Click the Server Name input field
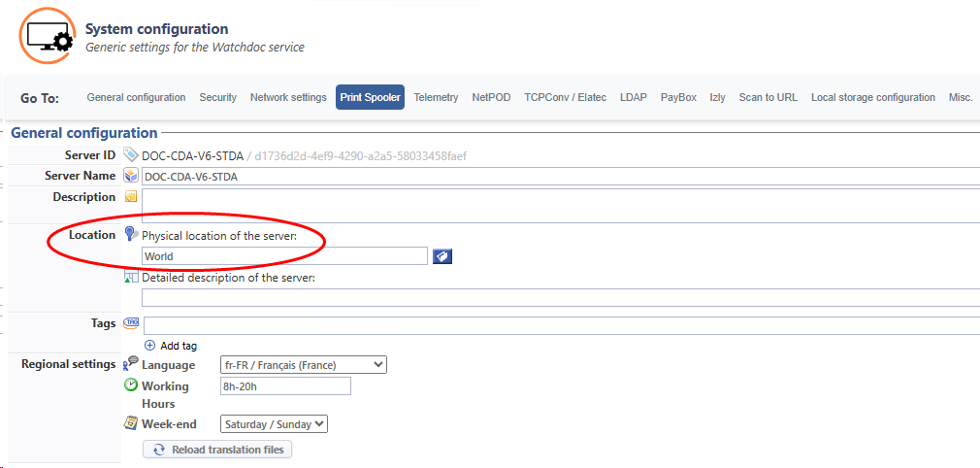The image size is (980, 468). 560,177
